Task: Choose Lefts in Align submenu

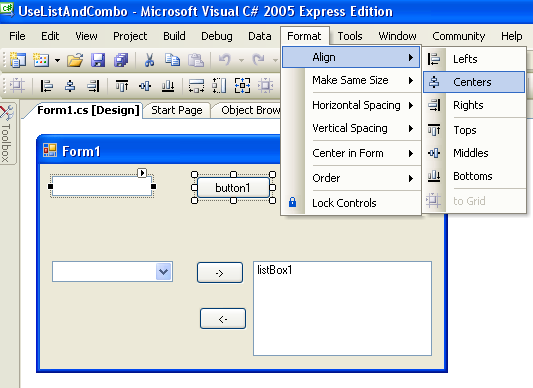Action: [474, 59]
